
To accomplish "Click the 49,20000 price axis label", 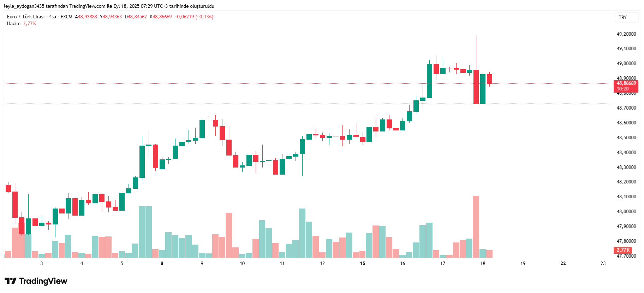I will [626, 34].
